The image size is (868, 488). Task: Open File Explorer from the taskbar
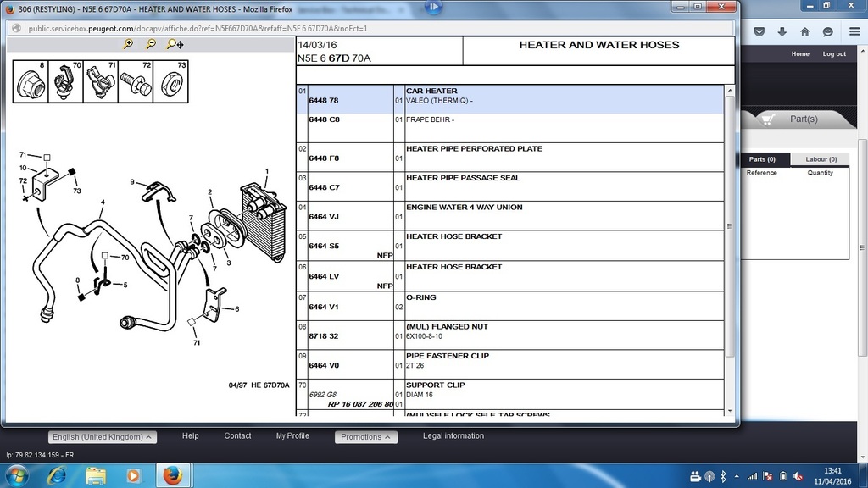coord(96,476)
